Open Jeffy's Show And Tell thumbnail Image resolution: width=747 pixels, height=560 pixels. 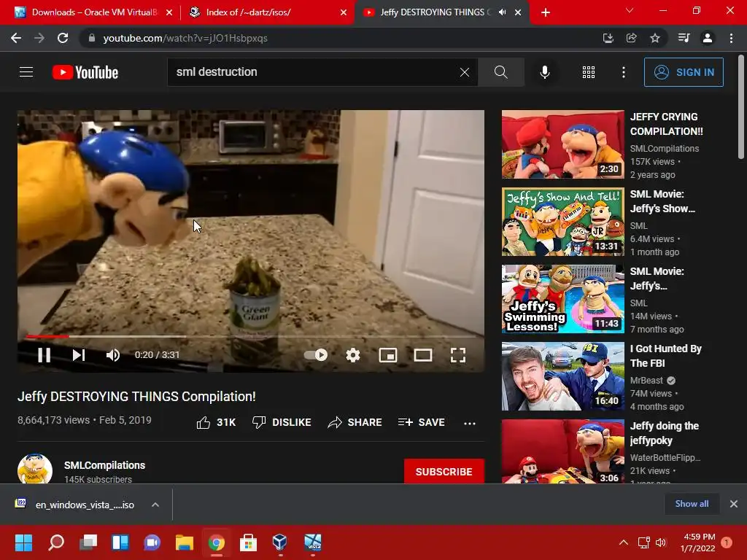pos(562,222)
